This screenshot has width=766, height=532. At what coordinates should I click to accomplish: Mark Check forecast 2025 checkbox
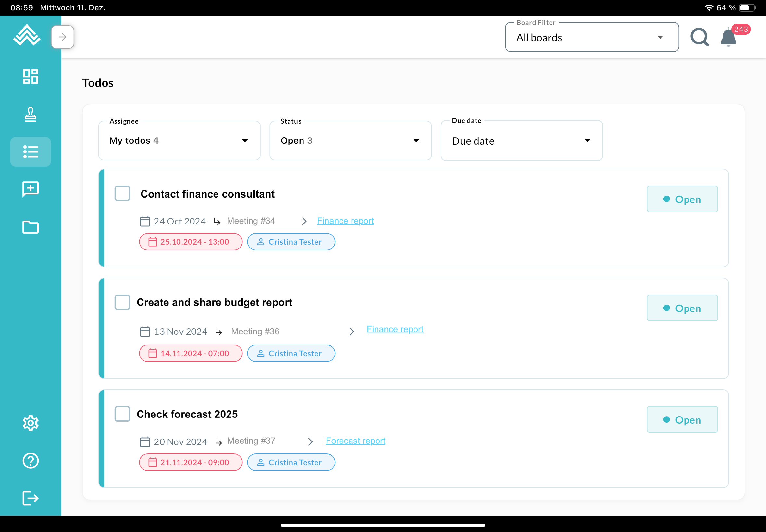[x=122, y=414]
